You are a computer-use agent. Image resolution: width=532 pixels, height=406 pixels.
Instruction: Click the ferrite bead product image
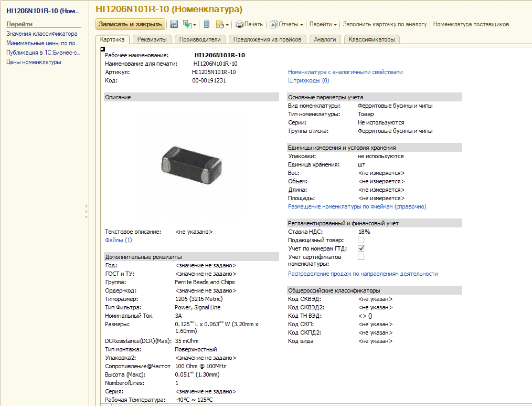(x=191, y=164)
